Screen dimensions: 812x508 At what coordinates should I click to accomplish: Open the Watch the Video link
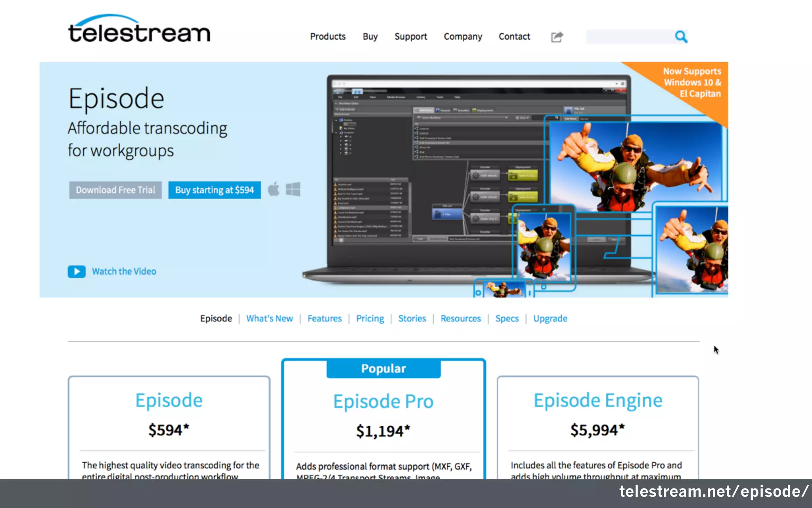[x=124, y=271]
